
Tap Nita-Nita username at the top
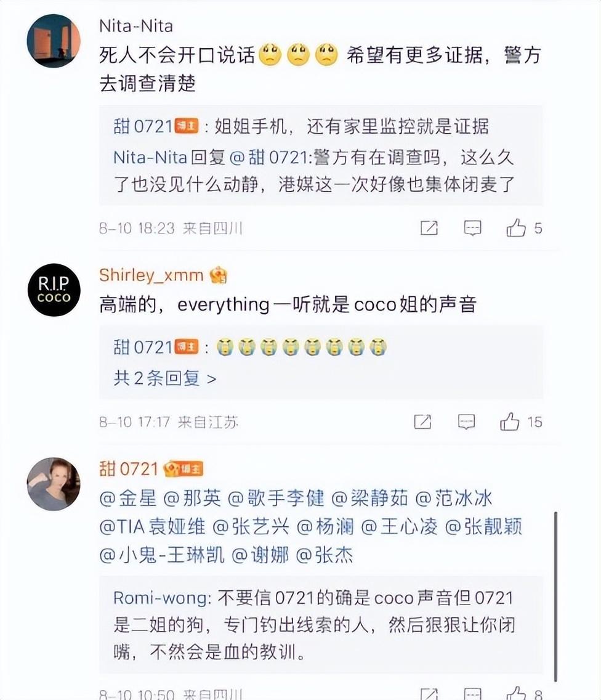[x=136, y=26]
